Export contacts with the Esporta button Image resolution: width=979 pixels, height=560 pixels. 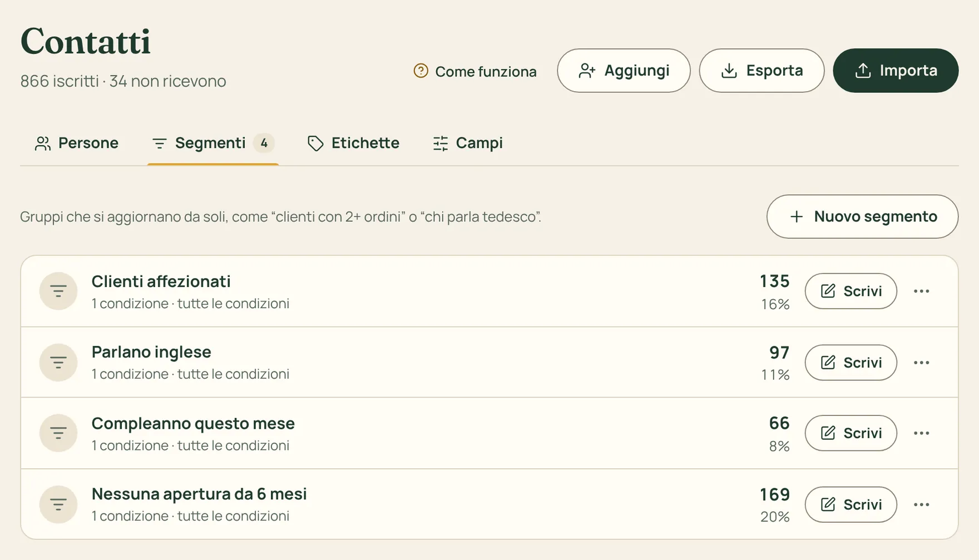pyautogui.click(x=762, y=71)
